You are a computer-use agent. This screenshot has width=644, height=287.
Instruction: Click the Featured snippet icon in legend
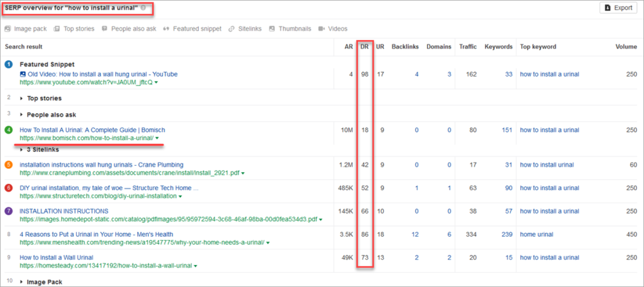166,29
